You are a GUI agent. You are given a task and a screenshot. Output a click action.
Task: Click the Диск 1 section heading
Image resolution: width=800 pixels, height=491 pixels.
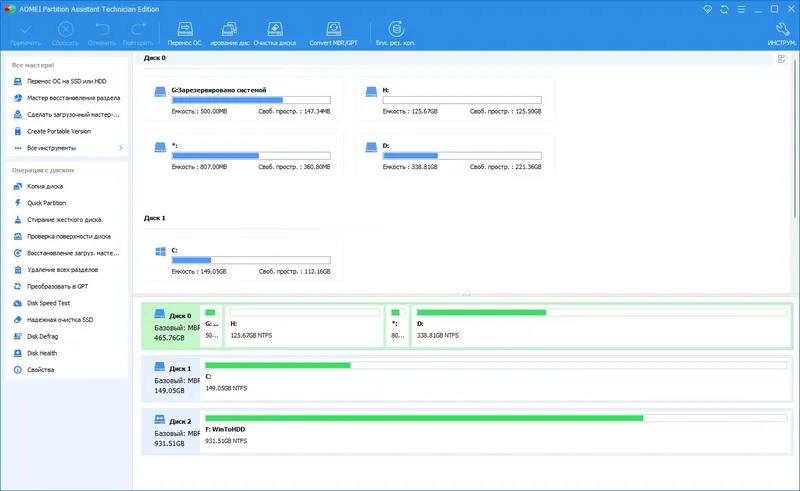pos(155,218)
